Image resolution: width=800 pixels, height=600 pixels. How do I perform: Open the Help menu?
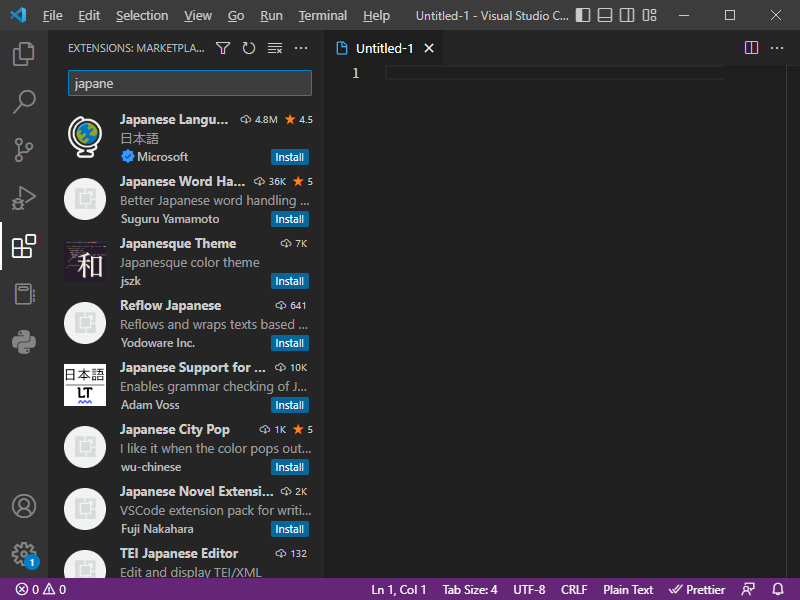tap(377, 16)
